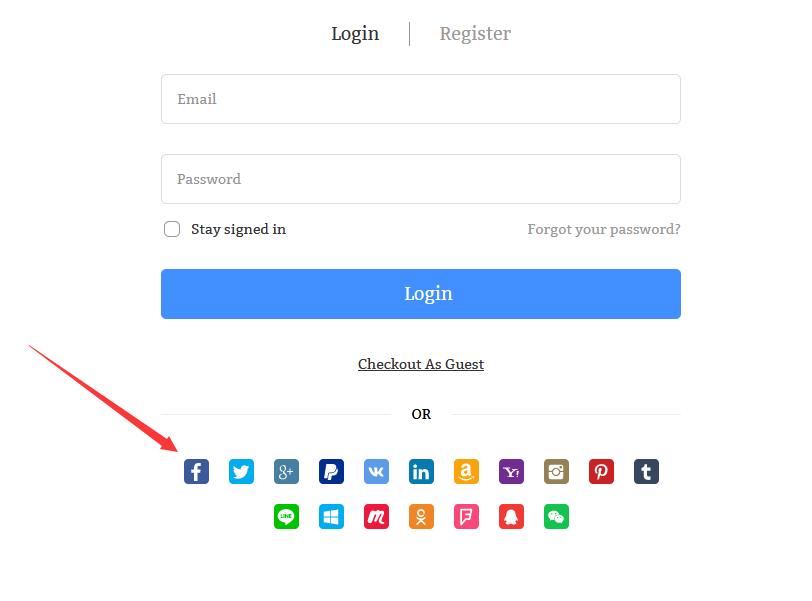
Task: Log in using the LINE icon
Action: tap(286, 517)
